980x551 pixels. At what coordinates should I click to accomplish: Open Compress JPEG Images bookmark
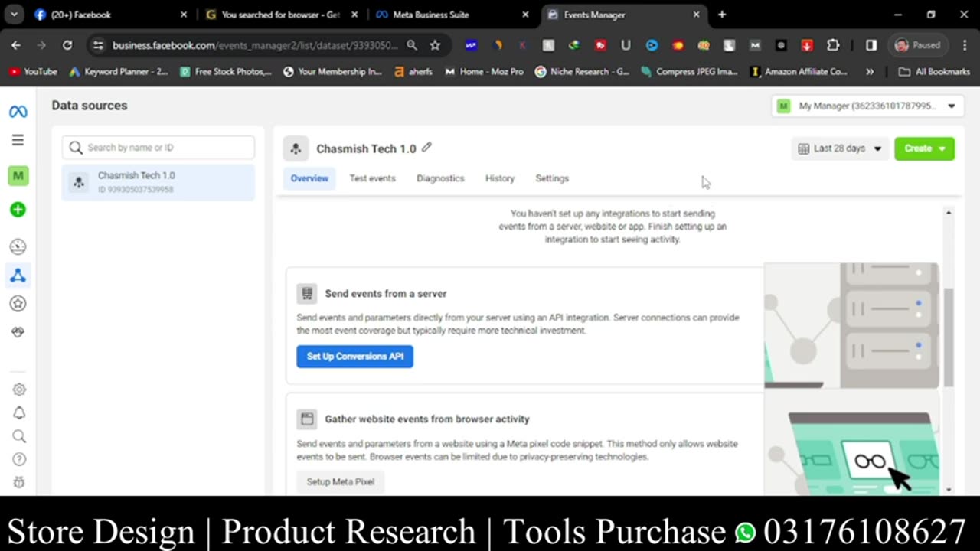point(689,71)
